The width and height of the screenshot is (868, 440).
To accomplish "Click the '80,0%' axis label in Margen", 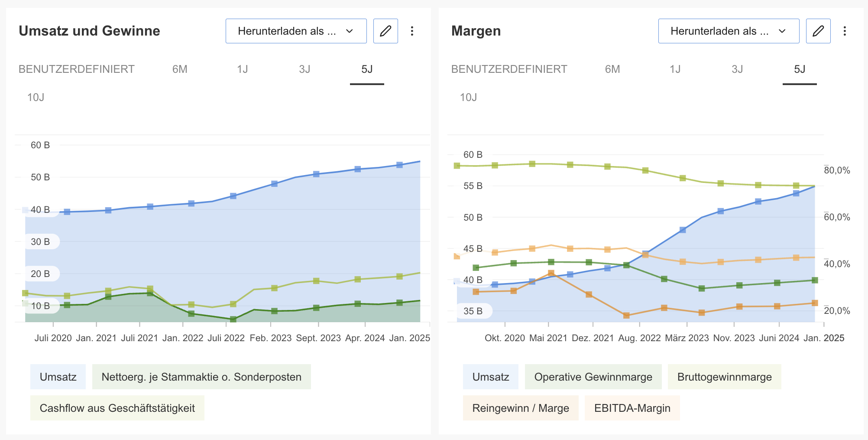I will (837, 170).
